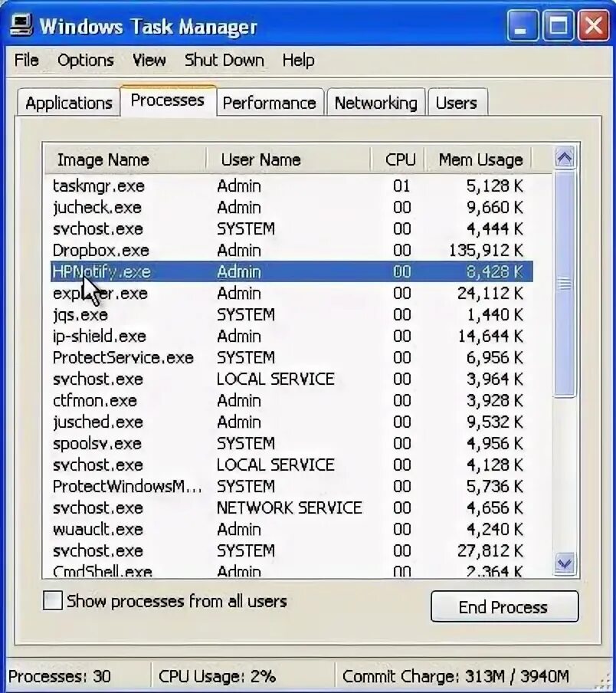
Task: Click the 14,644 K memory value
Action: 490,336
